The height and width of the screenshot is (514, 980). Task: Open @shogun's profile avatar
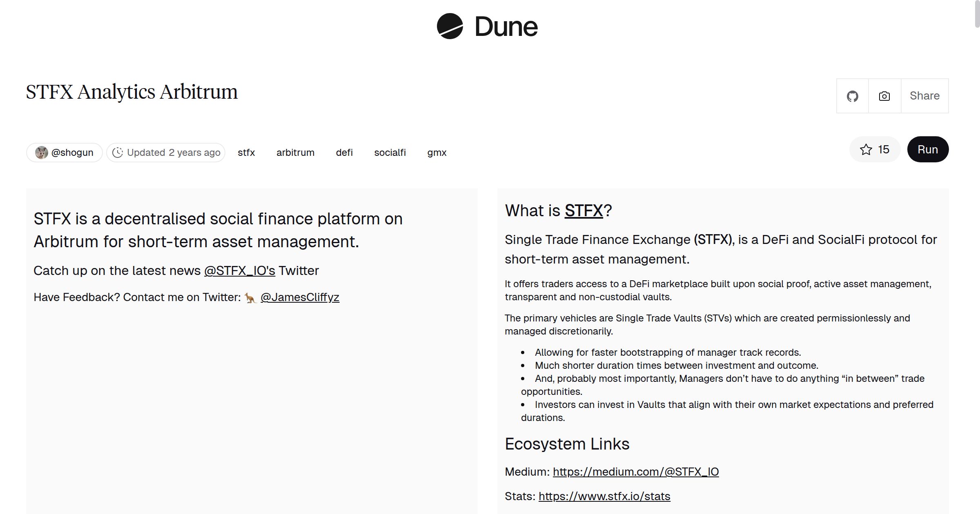pyautogui.click(x=41, y=152)
